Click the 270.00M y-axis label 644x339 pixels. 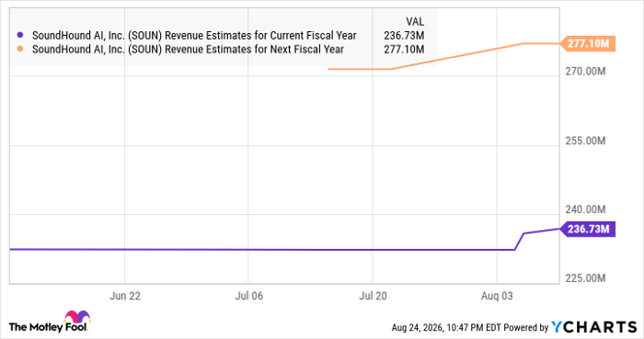[585, 72]
